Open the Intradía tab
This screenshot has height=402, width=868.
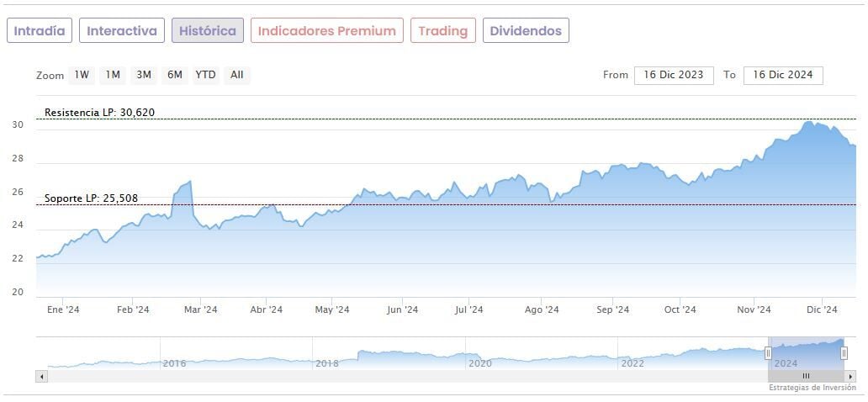tap(40, 31)
